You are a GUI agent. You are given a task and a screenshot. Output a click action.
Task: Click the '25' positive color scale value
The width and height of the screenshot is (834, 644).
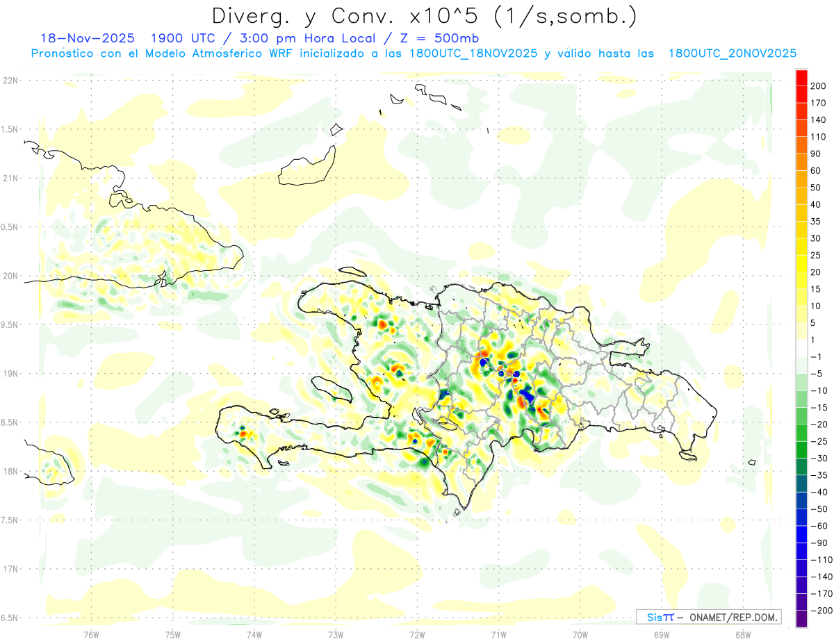(816, 255)
